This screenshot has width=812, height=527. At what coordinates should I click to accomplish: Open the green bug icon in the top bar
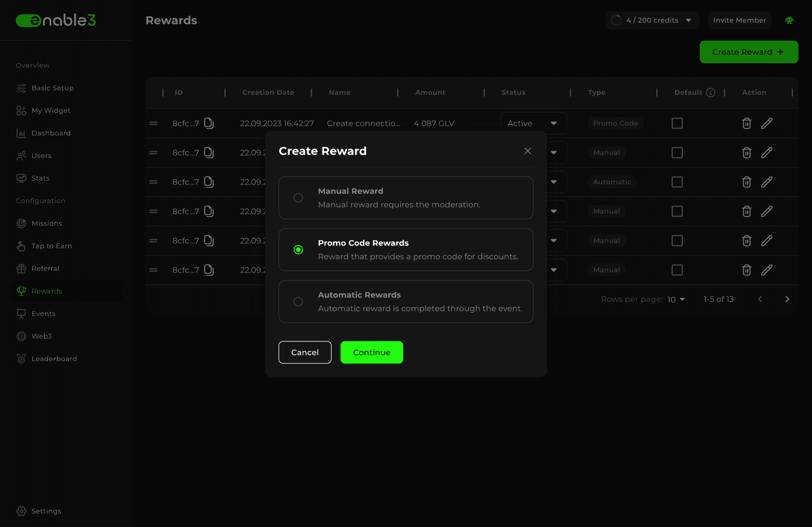789,20
